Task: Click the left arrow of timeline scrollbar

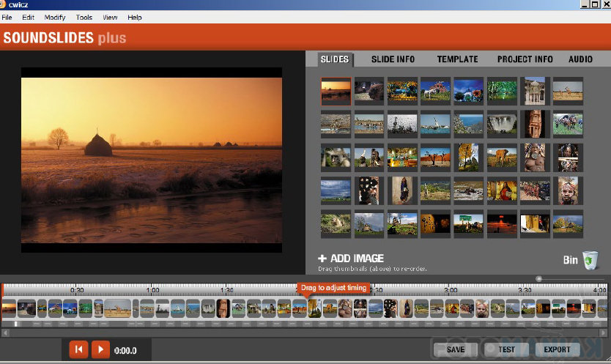Action: coord(5,333)
